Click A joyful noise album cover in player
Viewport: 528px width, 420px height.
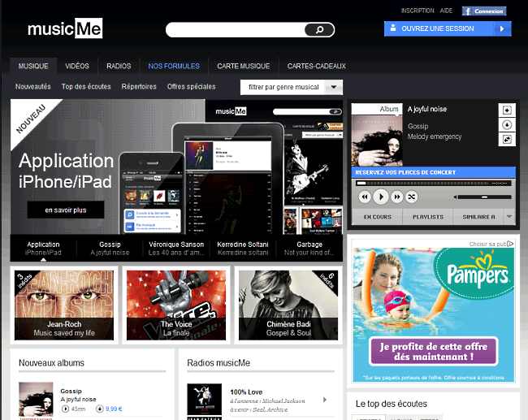pos(377,140)
